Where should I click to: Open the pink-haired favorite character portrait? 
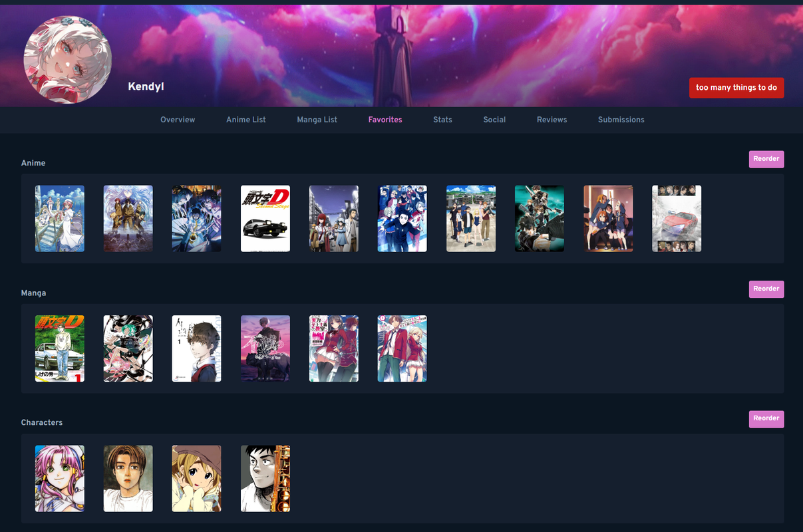tap(60, 479)
